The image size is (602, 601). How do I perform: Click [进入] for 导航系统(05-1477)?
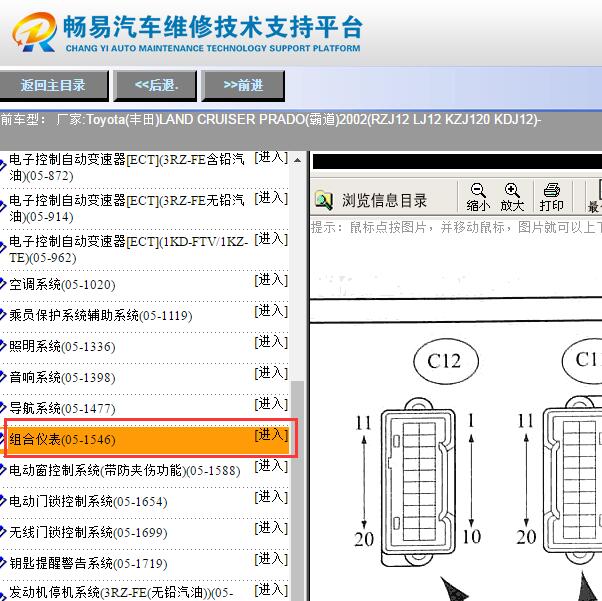(x=271, y=404)
